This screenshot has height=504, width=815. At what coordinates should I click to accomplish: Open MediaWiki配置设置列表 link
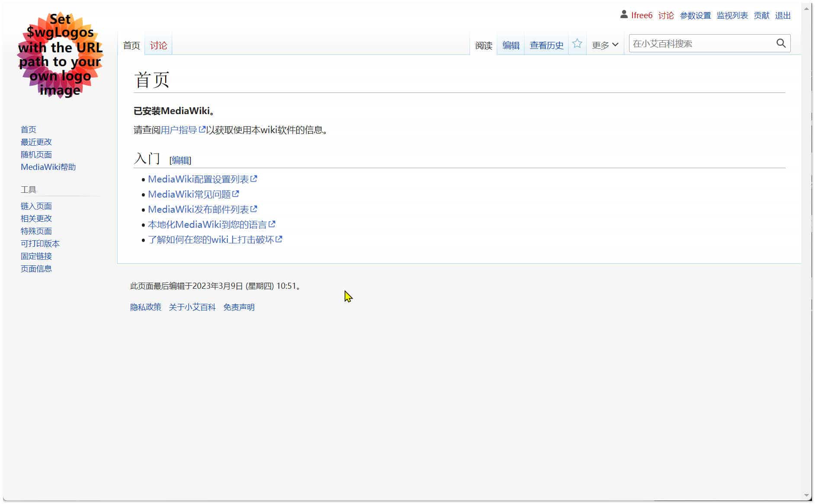pos(198,179)
